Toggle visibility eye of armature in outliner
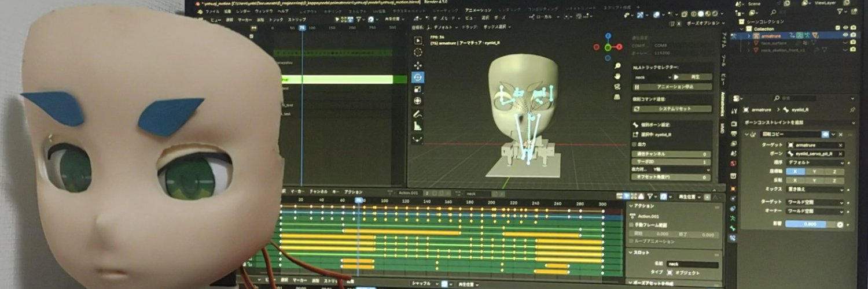The height and width of the screenshot is (289, 868). [x=845, y=35]
